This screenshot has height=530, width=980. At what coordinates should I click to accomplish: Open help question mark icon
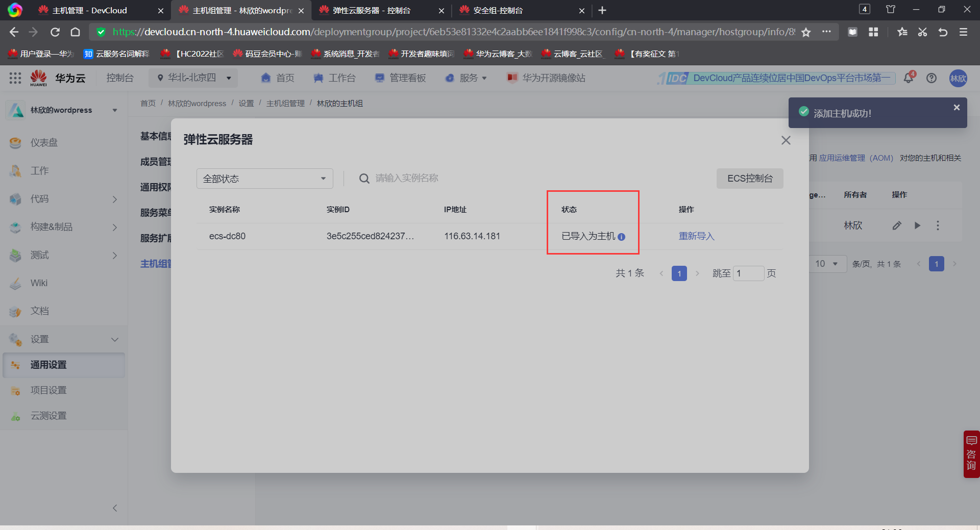coord(932,78)
